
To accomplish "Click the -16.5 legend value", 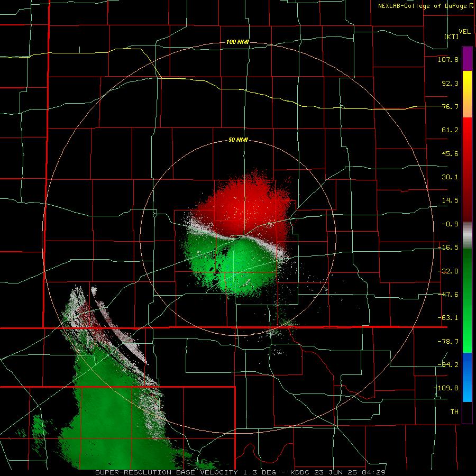I will point(448,248).
